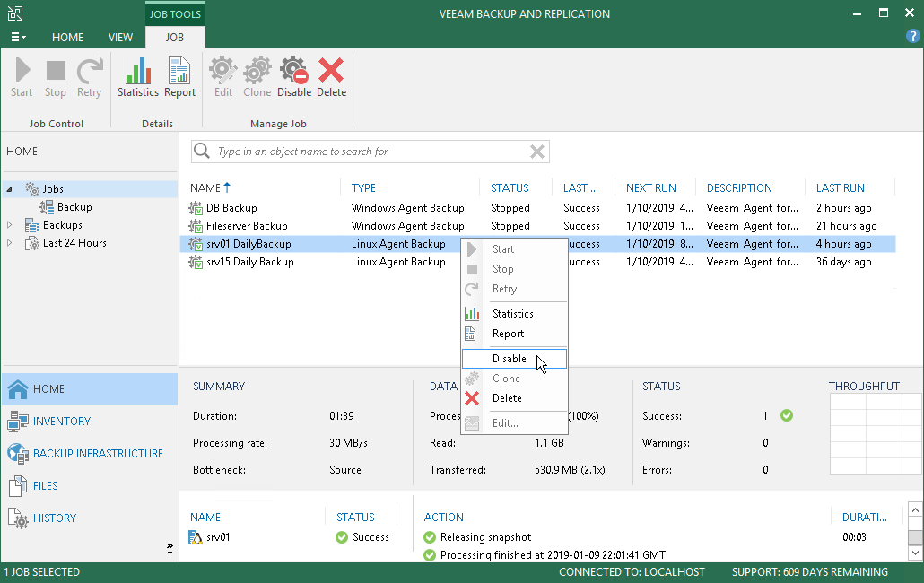The width and height of the screenshot is (924, 583).
Task: Click Statistics chart icon in context menu
Action: click(472, 314)
